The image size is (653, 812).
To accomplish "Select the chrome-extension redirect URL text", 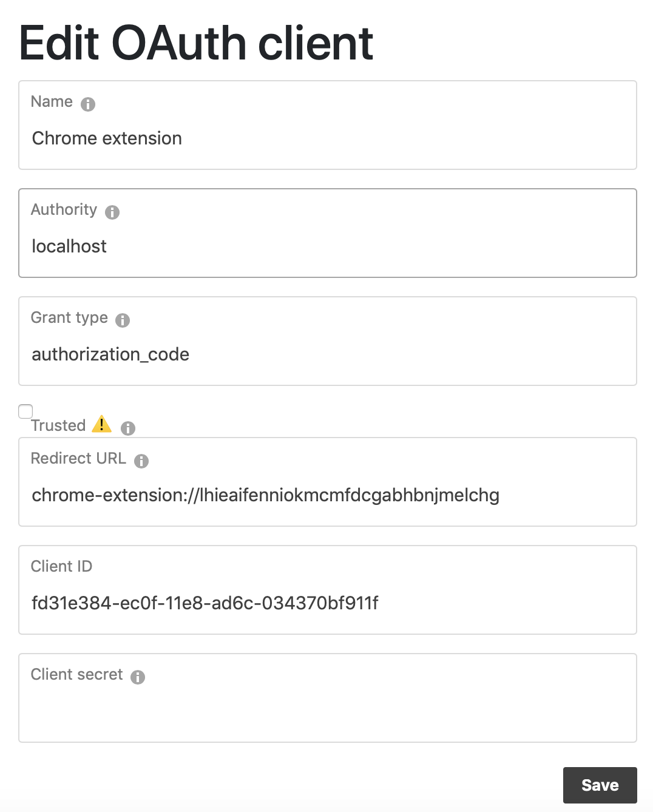I will pyautogui.click(x=266, y=495).
